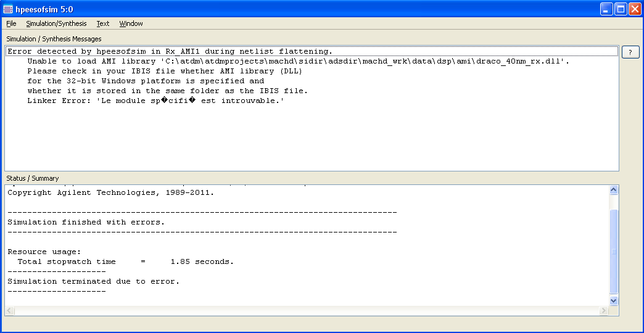Screen dimensions: 644x333
Task: Click 'Simulation terminated due to error.' text
Action: [94, 281]
